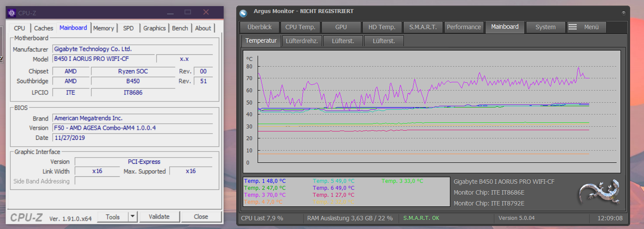This screenshot has width=644, height=229.
Task: Click Monitor Chip: ITE IT8686E text
Action: click(489, 192)
